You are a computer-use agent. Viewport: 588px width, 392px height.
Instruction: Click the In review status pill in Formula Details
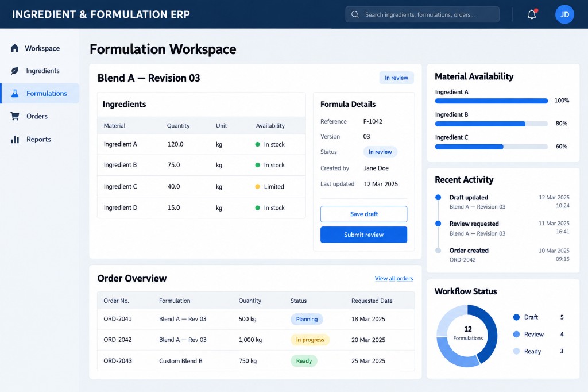380,152
